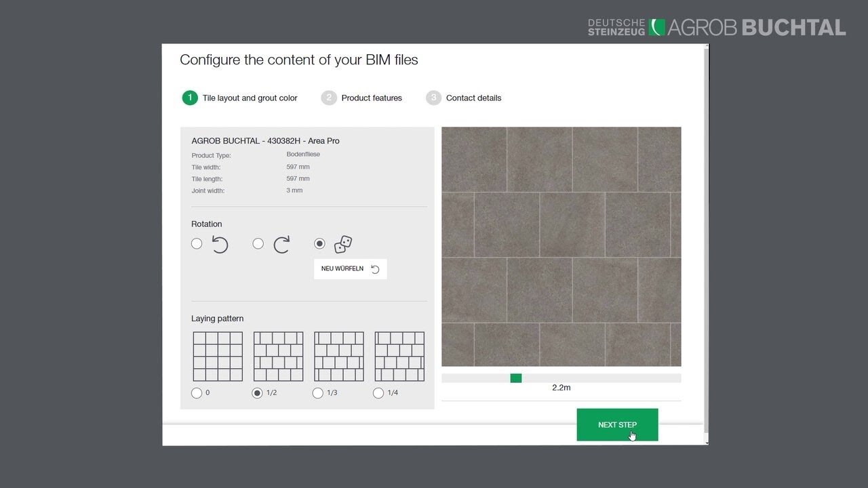This screenshot has height=488, width=868.
Task: Click the Tile width label
Action: point(206,167)
